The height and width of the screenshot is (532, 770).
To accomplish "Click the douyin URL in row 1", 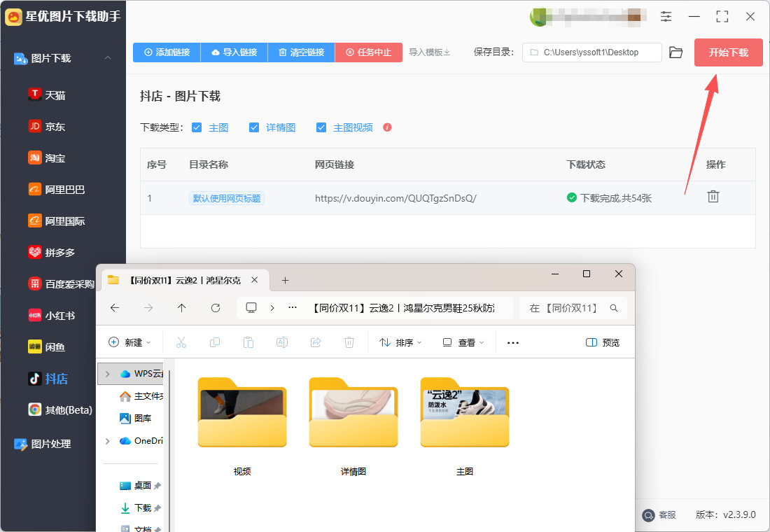I will click(395, 198).
